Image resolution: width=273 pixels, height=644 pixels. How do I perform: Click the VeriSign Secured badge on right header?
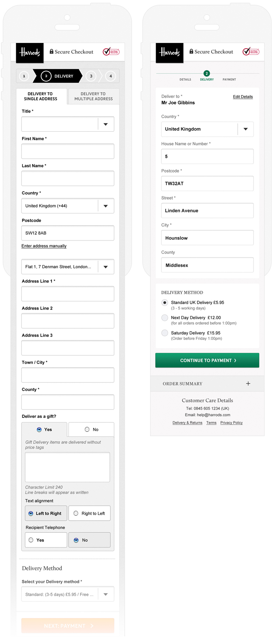coord(251,52)
